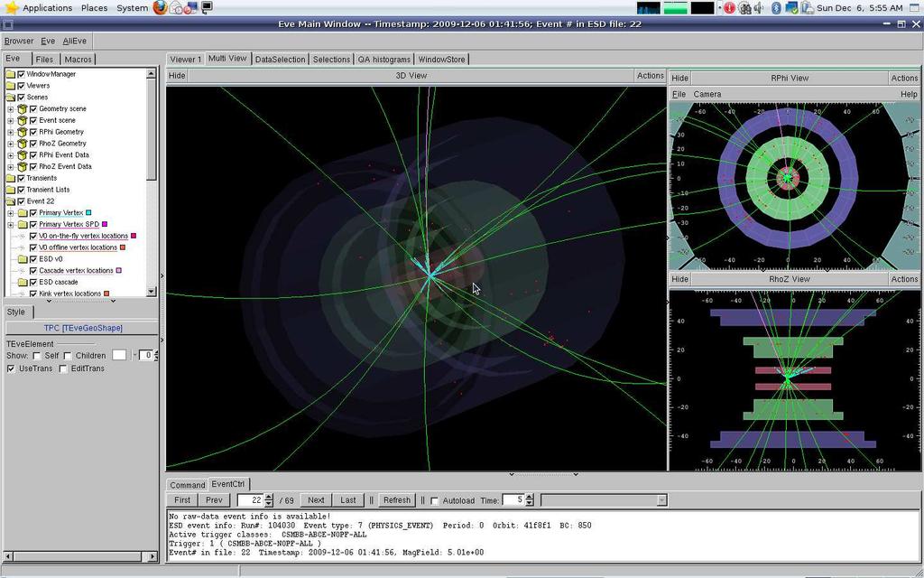
Task: Click the Viewers folder icon
Action: [x=11, y=86]
